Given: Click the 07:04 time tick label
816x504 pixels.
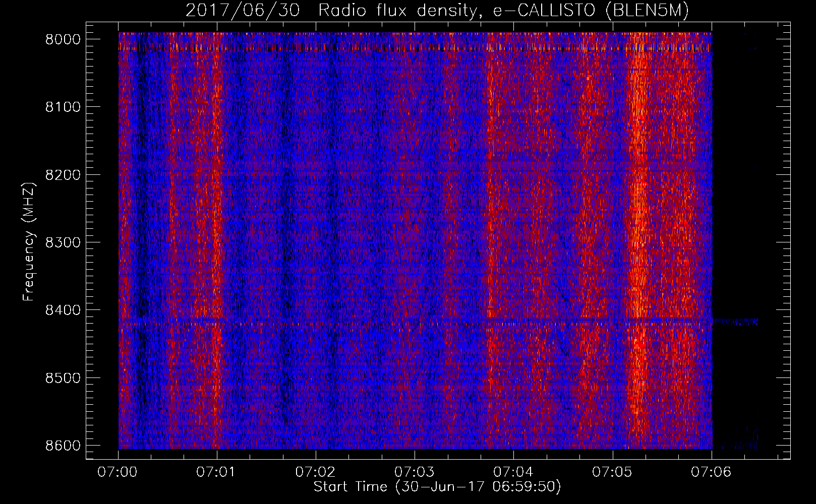Looking at the screenshot, I should [513, 472].
